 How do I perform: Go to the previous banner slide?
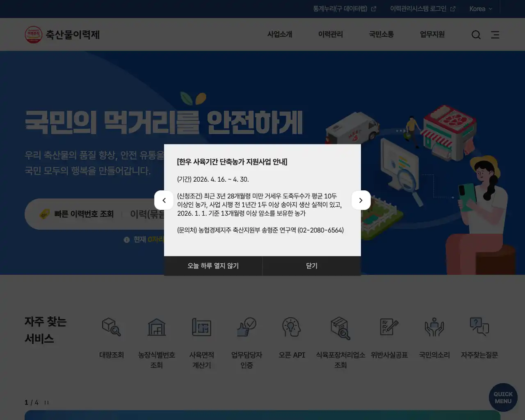tap(164, 200)
